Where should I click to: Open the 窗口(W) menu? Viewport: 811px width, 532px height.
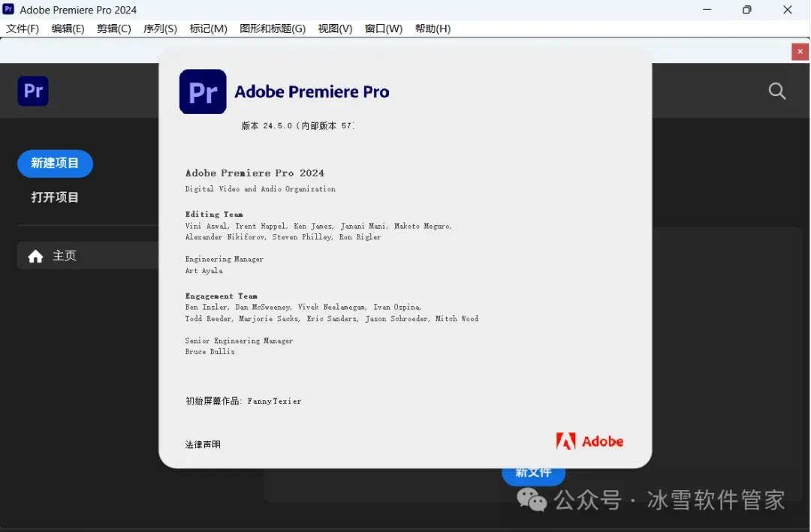383,29
